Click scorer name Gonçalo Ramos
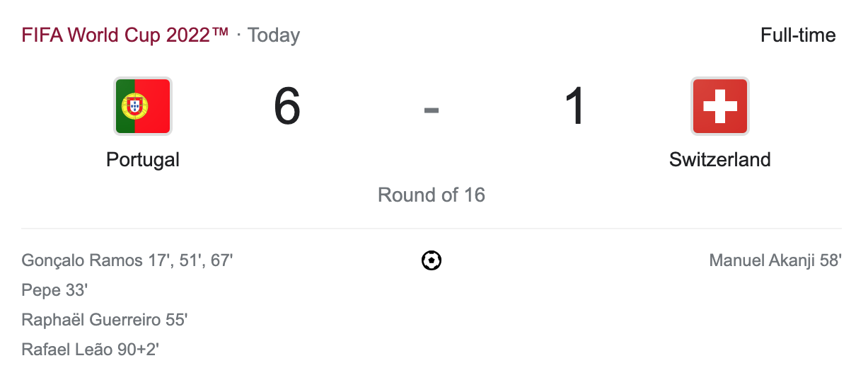 coord(82,260)
